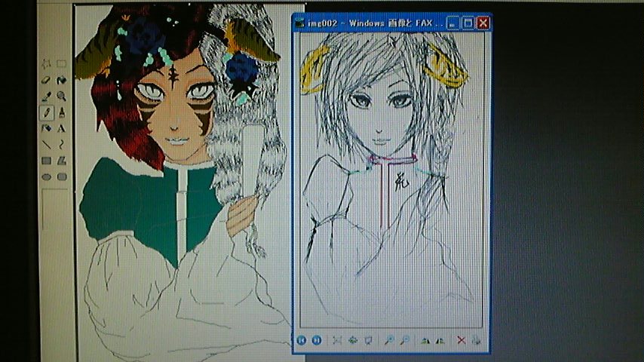Go to next image in picture viewer
644x362 pixels.
(x=317, y=340)
